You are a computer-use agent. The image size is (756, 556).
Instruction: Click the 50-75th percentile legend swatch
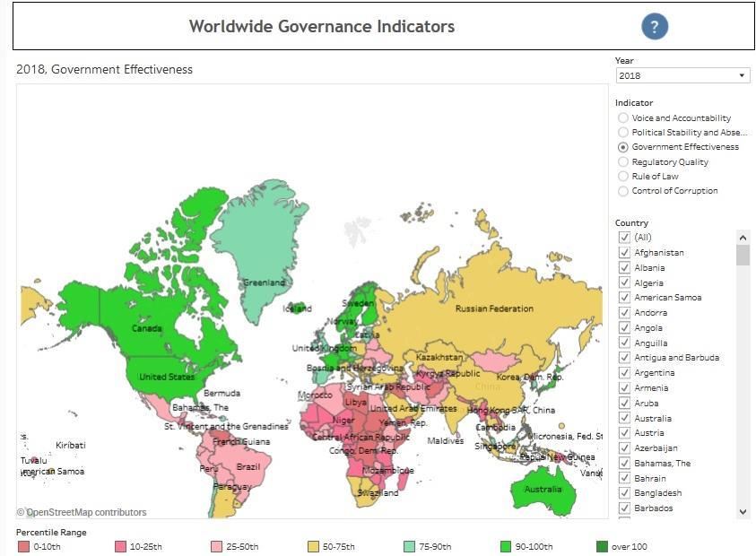[x=314, y=546]
